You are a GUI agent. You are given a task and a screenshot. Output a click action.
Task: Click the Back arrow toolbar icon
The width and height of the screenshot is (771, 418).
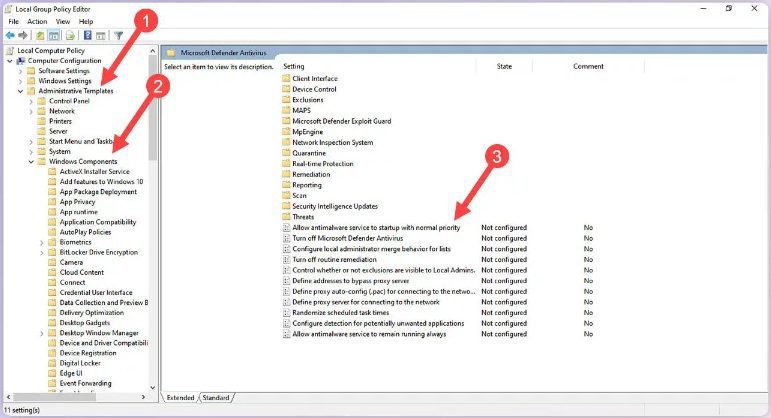tap(10, 35)
